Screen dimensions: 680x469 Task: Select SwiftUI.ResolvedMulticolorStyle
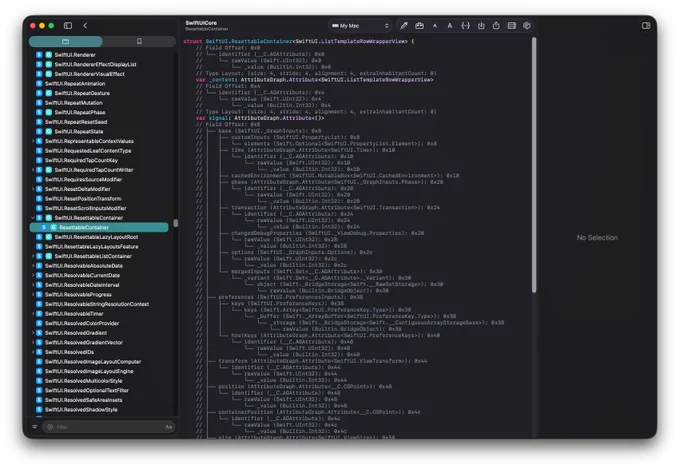(100, 380)
